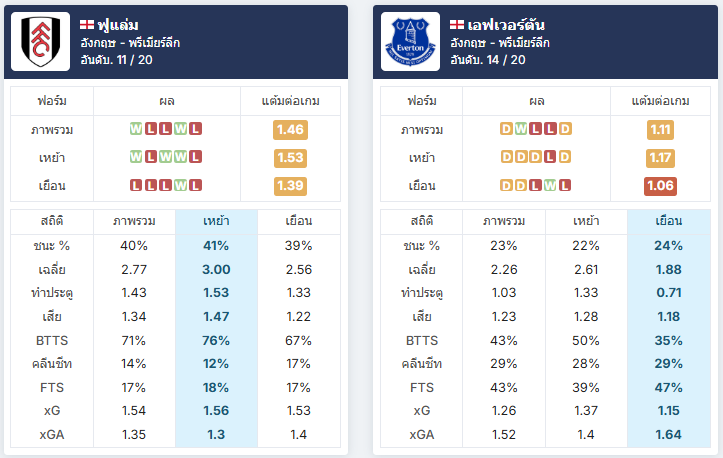Click Fulham home BTTS value 76%
This screenshot has height=458, width=723.
(x=216, y=340)
